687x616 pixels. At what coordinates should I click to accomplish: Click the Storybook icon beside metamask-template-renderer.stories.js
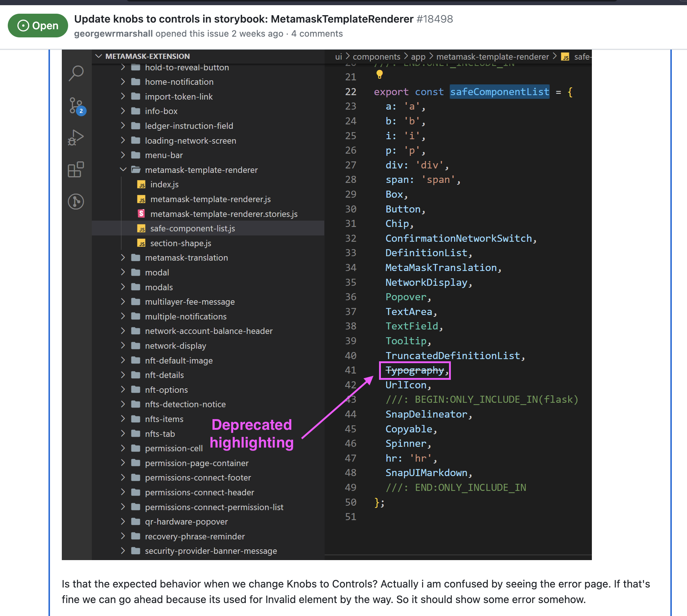click(x=142, y=214)
